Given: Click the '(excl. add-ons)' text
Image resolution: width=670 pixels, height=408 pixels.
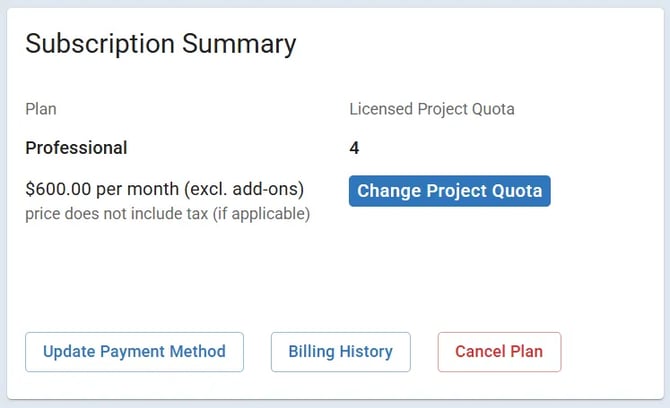Looking at the screenshot, I should click(244, 189).
